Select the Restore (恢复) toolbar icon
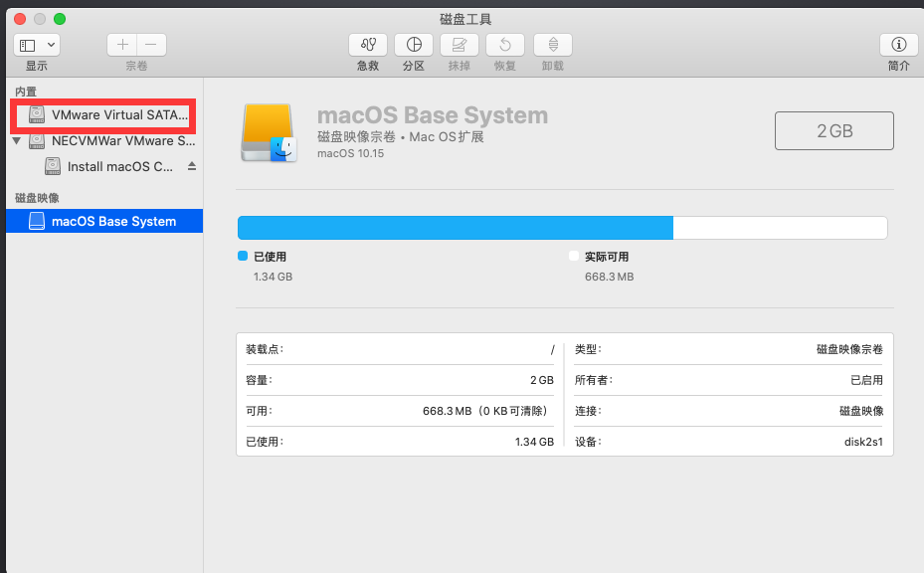Screen dimensions: 924x573 tap(504, 45)
